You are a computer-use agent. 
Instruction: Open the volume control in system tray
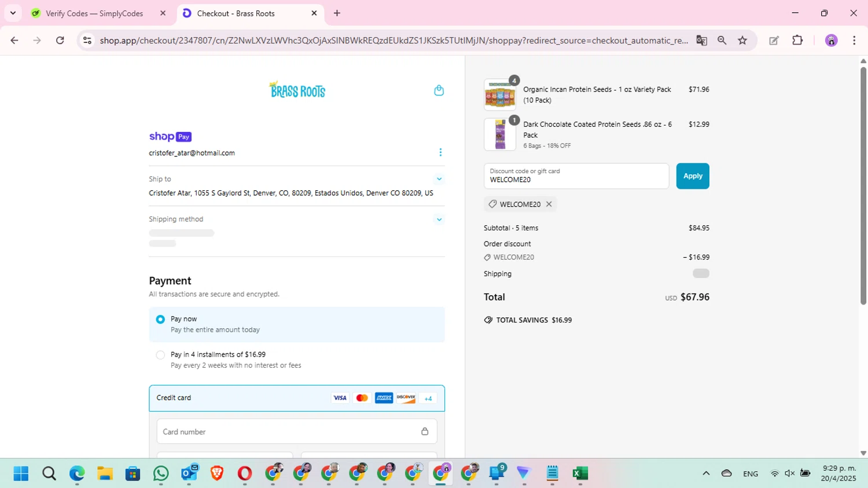789,474
